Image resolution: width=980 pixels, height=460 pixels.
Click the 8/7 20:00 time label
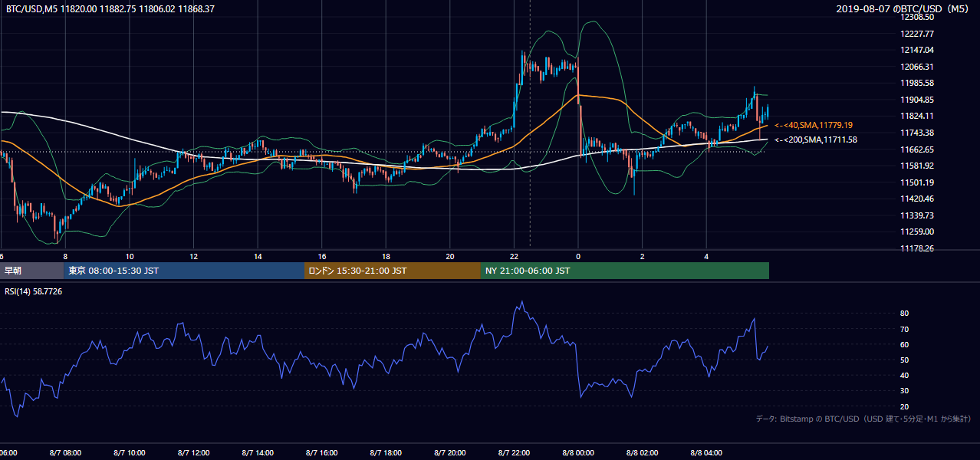[450, 453]
